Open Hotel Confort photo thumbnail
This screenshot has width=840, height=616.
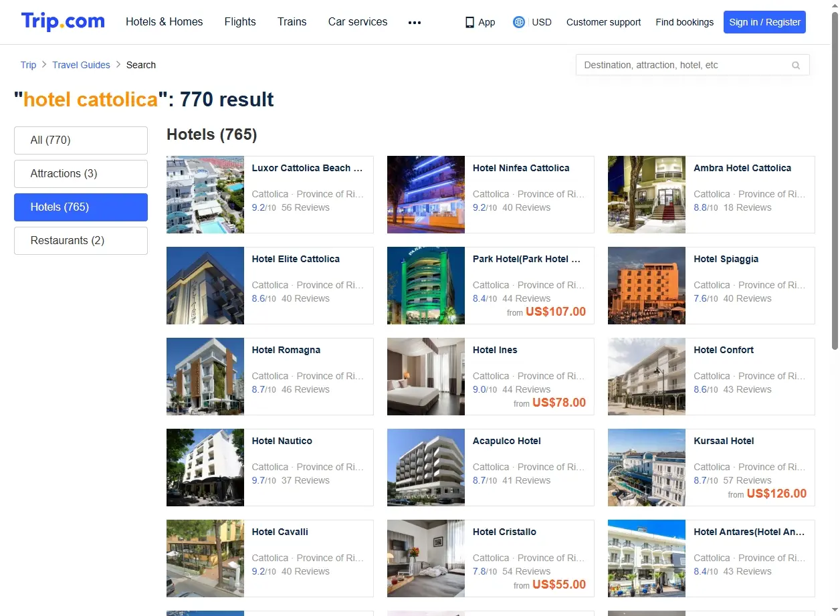click(x=647, y=377)
